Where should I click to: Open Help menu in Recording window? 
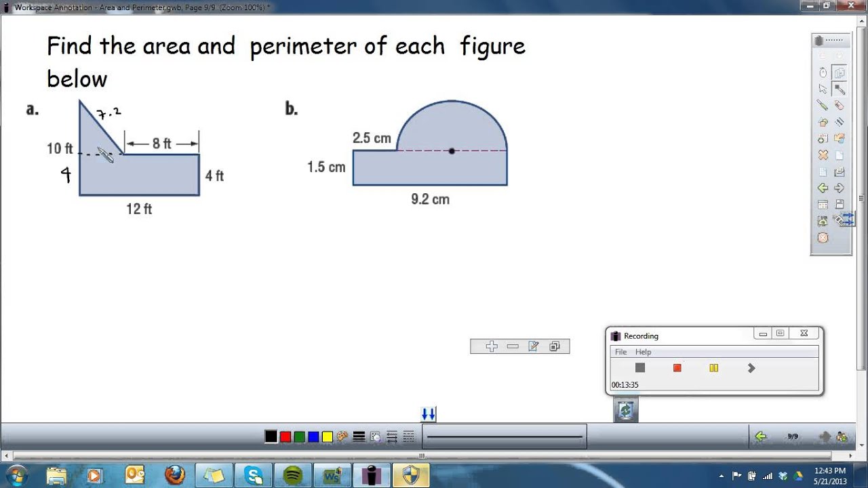[x=643, y=352]
